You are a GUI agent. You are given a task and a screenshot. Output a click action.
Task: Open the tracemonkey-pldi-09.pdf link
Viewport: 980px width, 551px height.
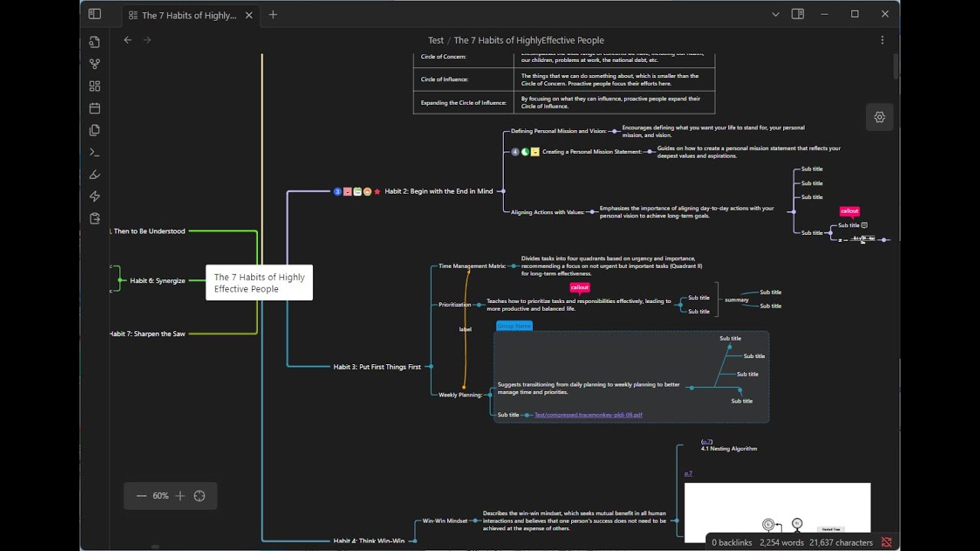point(588,415)
